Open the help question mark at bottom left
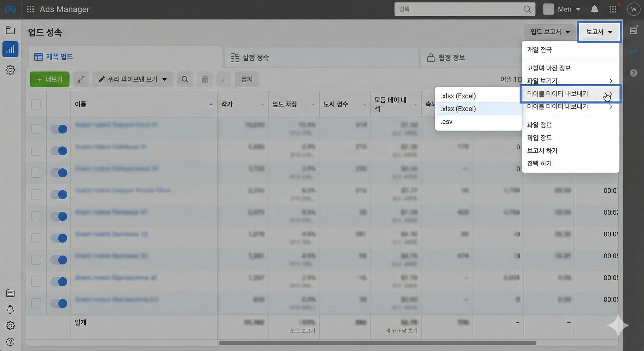 tap(10, 342)
